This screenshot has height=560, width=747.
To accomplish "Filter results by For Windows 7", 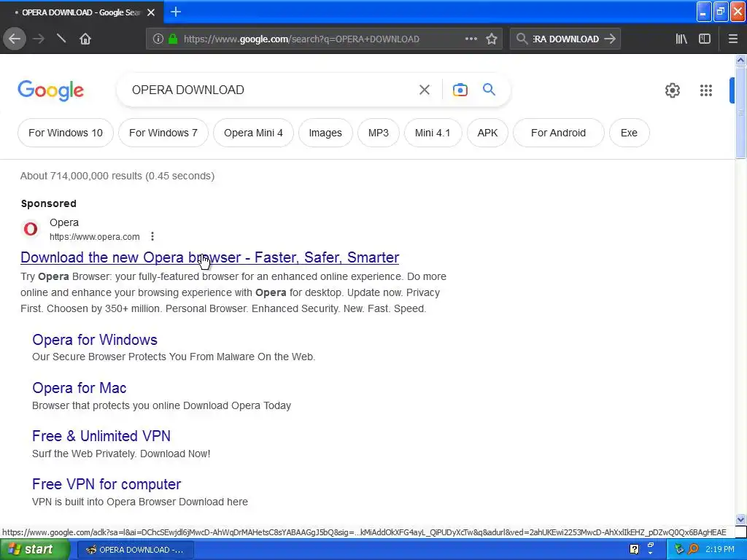I will (x=163, y=133).
